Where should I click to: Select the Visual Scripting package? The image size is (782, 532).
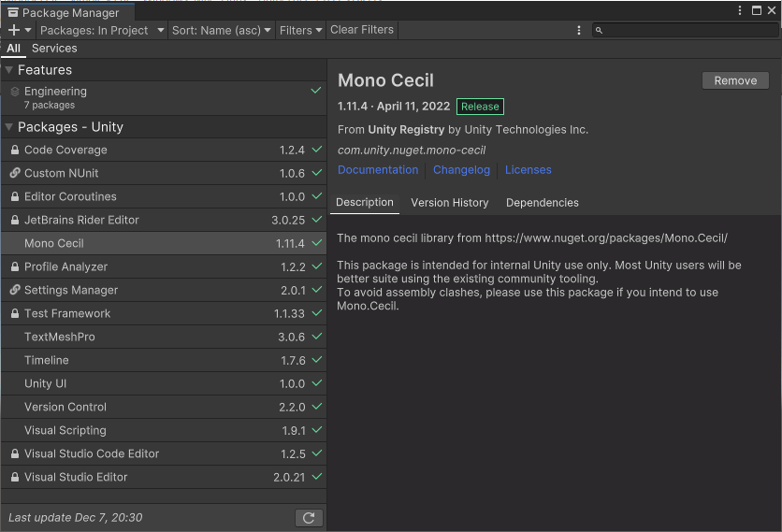tap(164, 430)
